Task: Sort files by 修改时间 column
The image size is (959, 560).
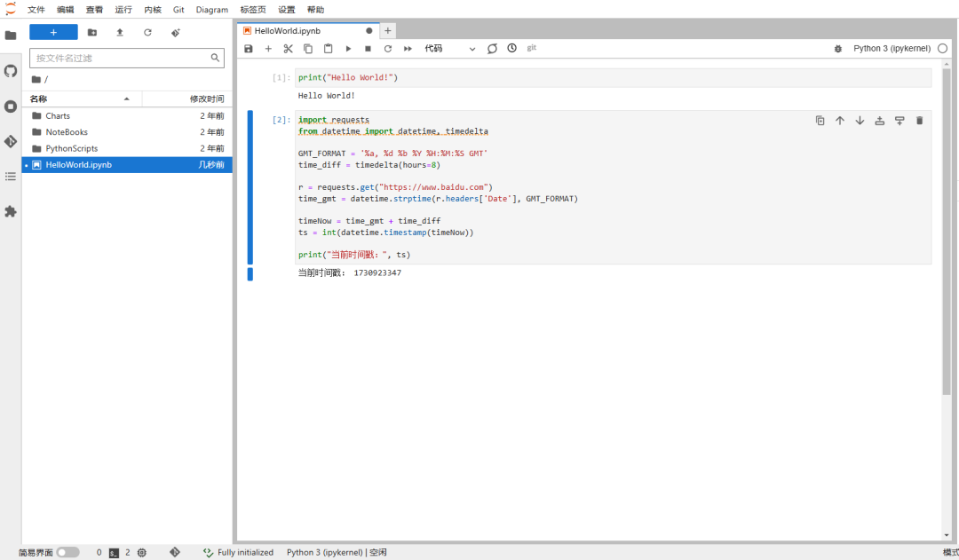Action: 187,99
